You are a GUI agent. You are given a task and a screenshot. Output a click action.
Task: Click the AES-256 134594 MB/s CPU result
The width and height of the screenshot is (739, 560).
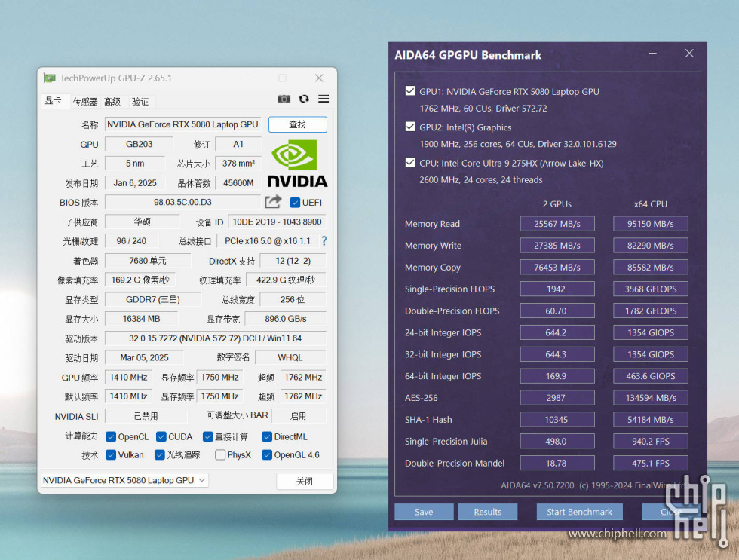coord(650,397)
